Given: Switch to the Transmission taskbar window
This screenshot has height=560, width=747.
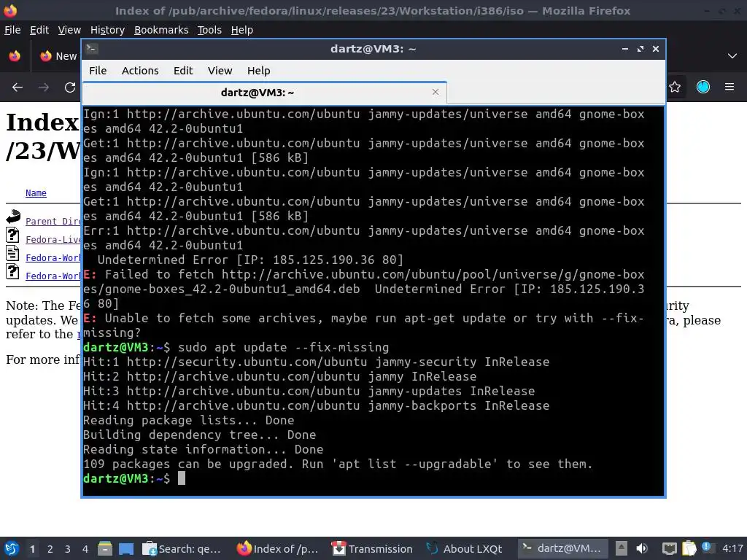Looking at the screenshot, I should (373, 548).
